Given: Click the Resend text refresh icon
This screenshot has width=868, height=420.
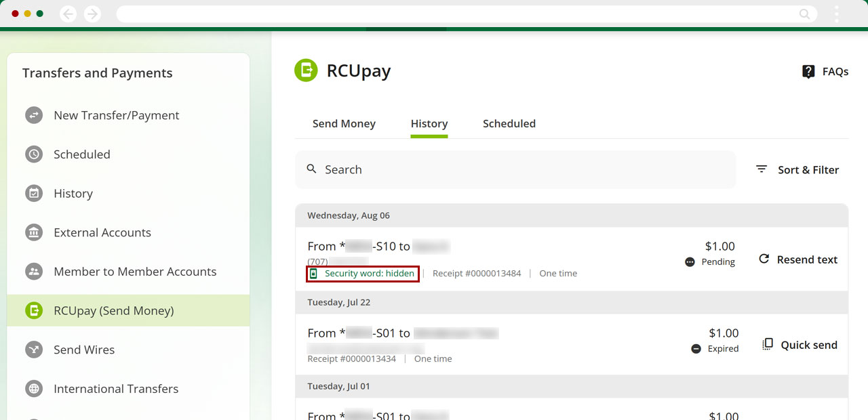Looking at the screenshot, I should (764, 259).
